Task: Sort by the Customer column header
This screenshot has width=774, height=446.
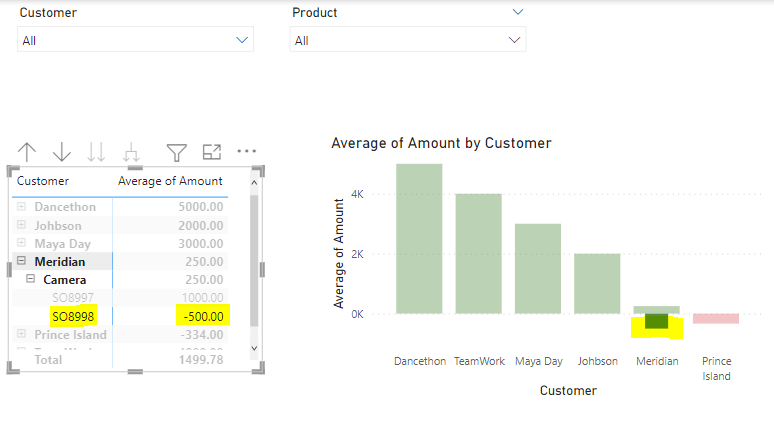Action: 43,181
